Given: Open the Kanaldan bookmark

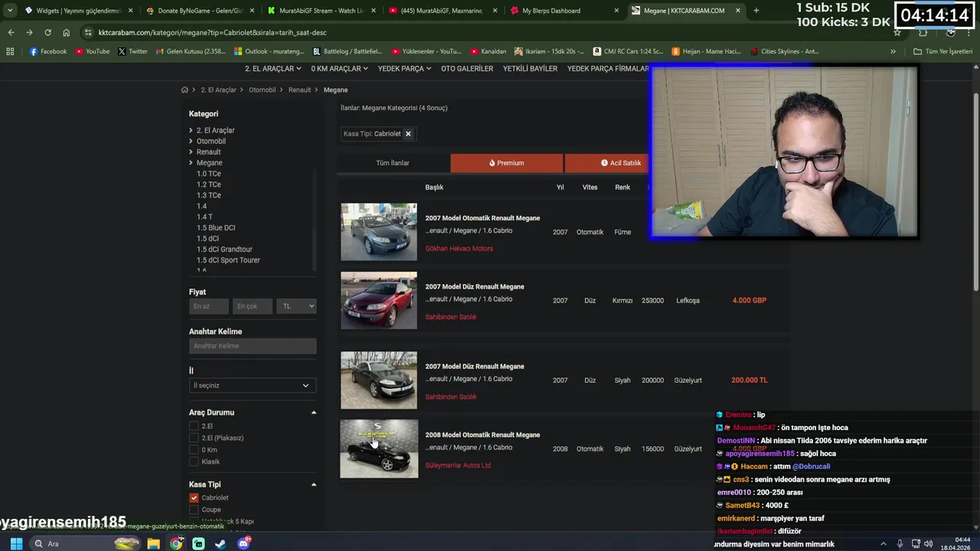Looking at the screenshot, I should tap(487, 51).
